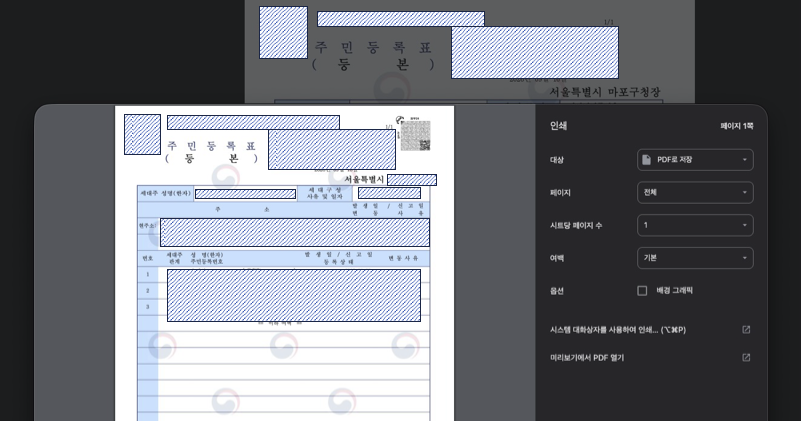Click row number 3 in preview table
The image size is (801, 421).
pyautogui.click(x=148, y=307)
